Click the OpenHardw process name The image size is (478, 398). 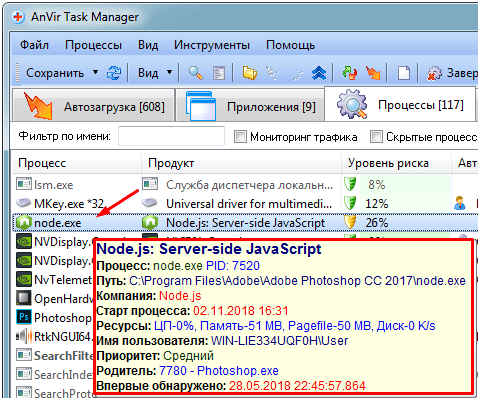tap(64, 299)
